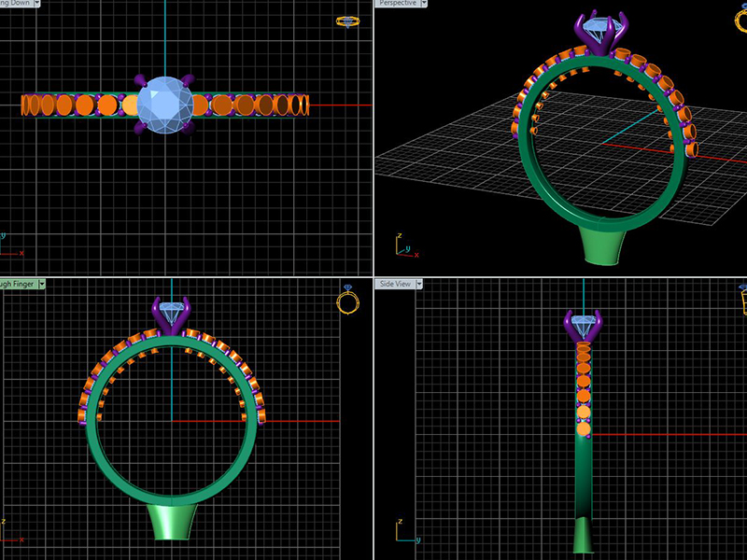The height and width of the screenshot is (560, 747).
Task: Expand the Through Finger viewport dropdown arrow
Action: pyautogui.click(x=40, y=284)
